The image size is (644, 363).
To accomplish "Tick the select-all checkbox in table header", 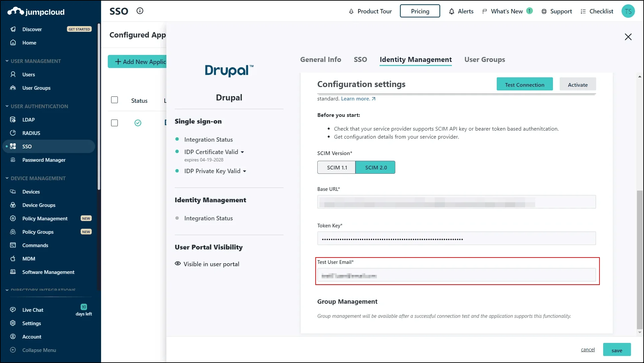I will [x=114, y=100].
